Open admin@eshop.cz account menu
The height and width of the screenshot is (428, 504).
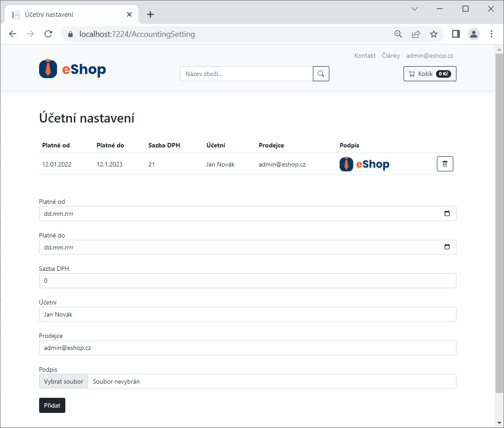pos(429,55)
